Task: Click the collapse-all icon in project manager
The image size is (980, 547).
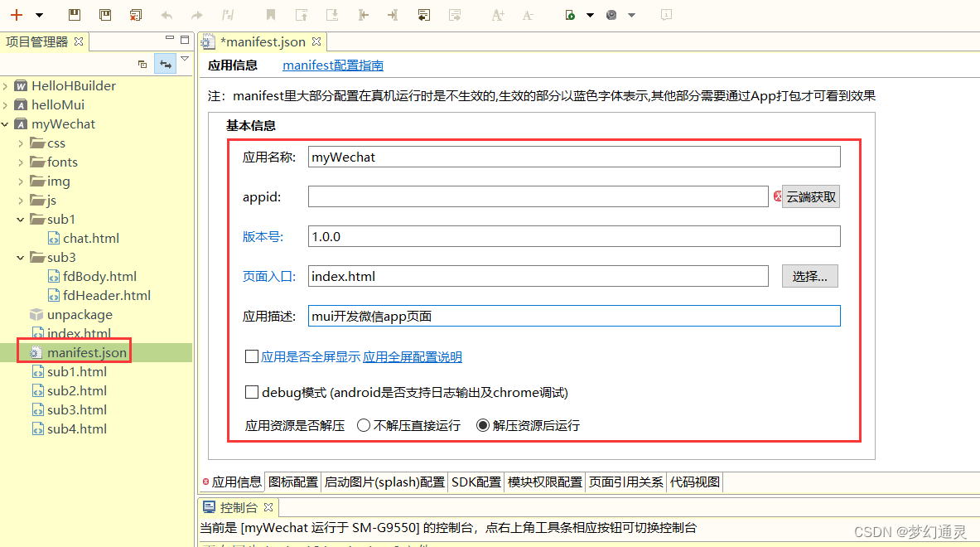Action: pyautogui.click(x=142, y=64)
